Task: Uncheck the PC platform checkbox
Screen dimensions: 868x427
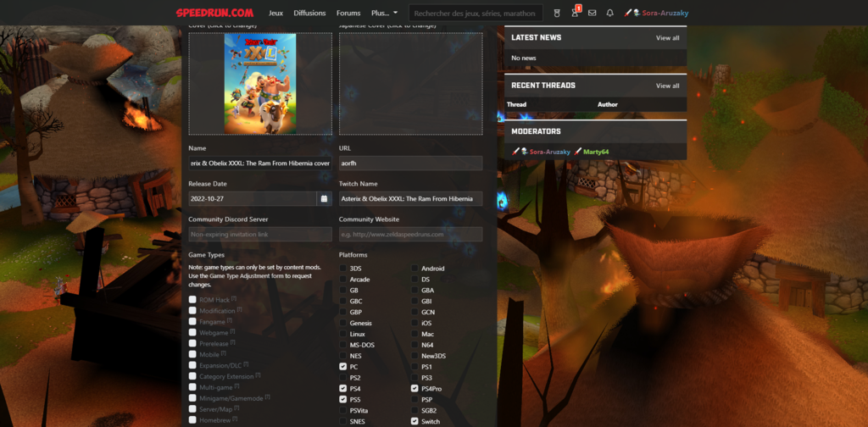Action: 343,367
